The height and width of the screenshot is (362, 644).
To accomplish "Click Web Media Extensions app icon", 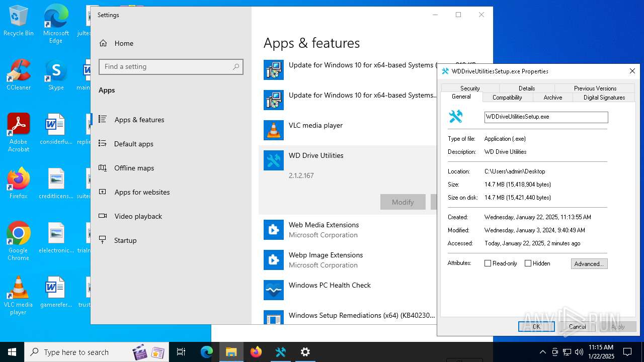I will tap(274, 230).
